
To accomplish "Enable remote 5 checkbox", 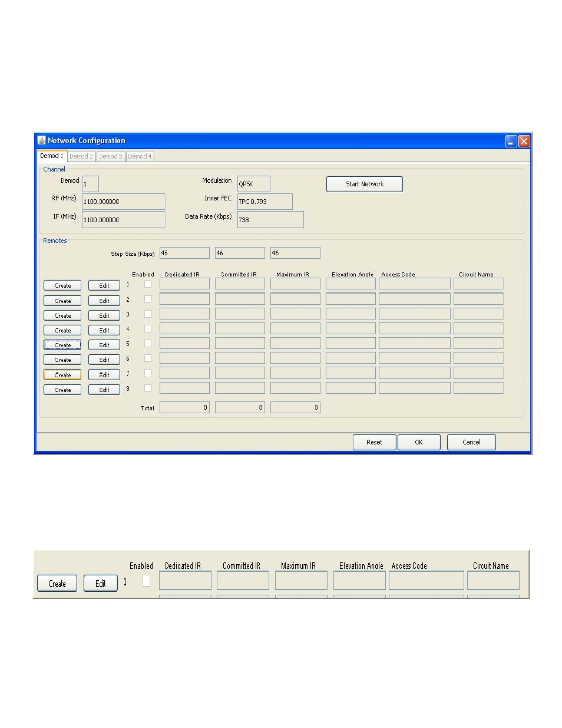I will click(148, 344).
